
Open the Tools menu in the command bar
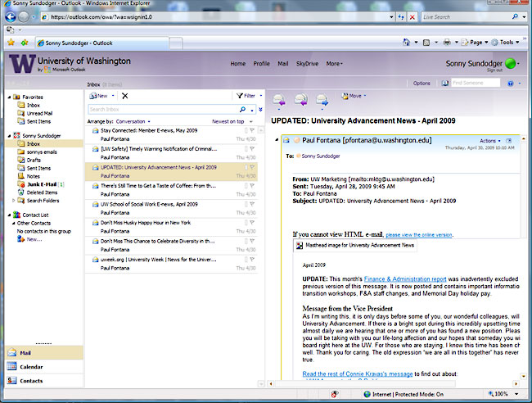click(506, 43)
